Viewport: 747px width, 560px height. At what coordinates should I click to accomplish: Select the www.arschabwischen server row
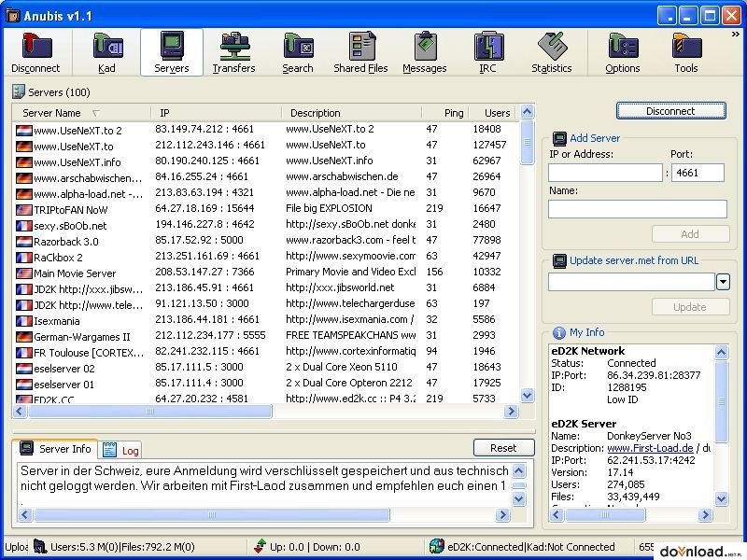(267, 177)
